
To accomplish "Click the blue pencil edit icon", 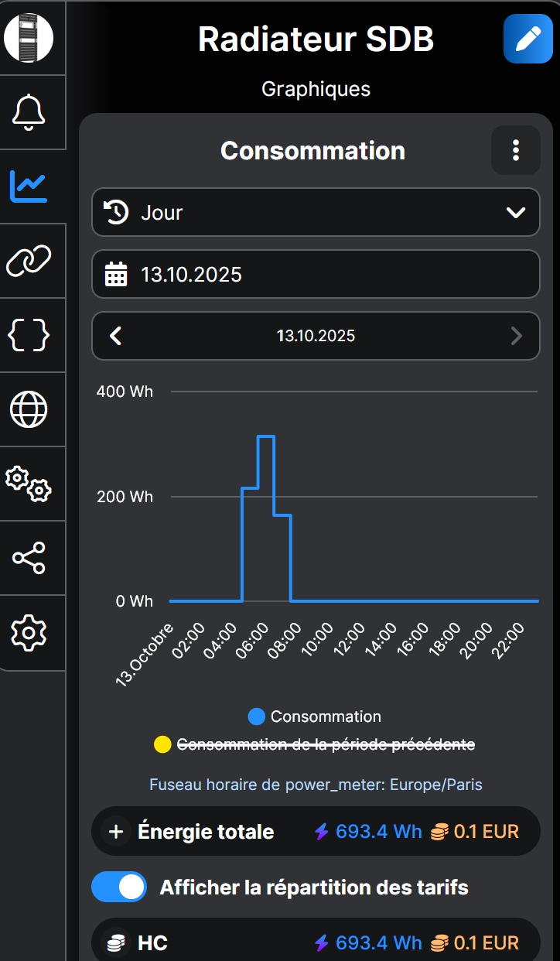I will 528,39.
